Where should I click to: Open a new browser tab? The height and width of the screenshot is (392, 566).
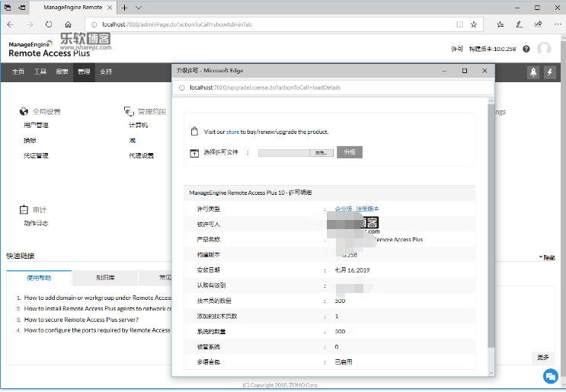(x=124, y=8)
